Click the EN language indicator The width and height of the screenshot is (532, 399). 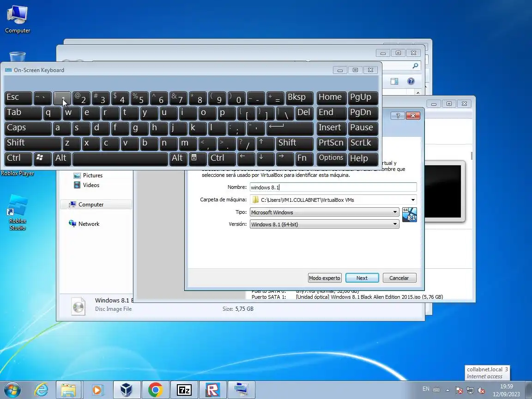426,389
